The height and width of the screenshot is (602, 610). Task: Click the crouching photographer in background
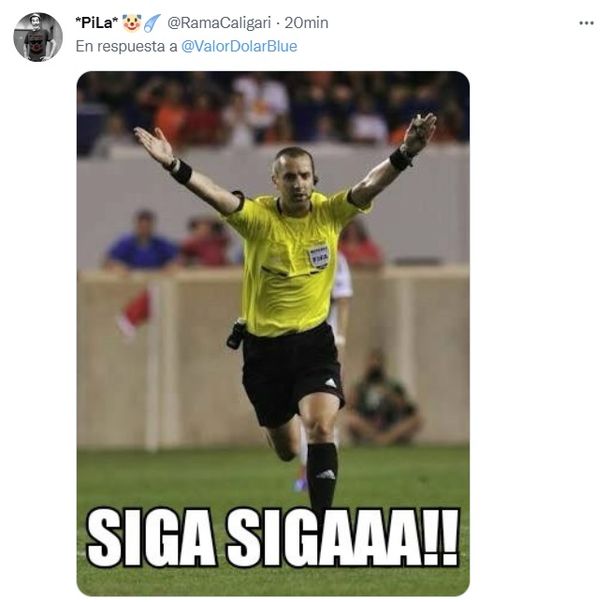380,399
